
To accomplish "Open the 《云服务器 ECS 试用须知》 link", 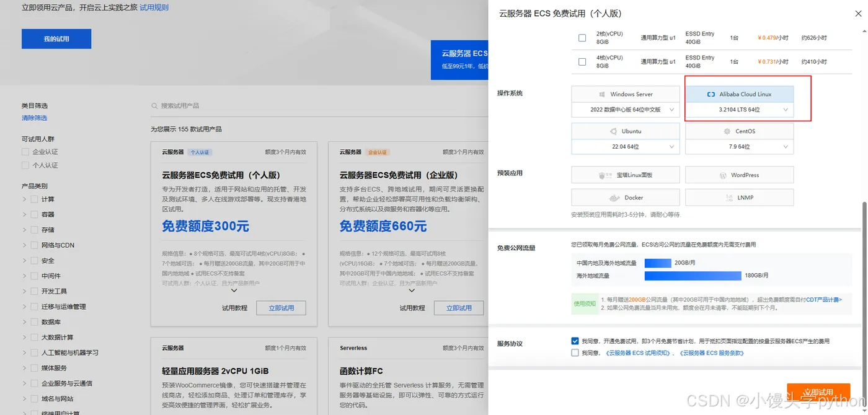I will (x=639, y=353).
